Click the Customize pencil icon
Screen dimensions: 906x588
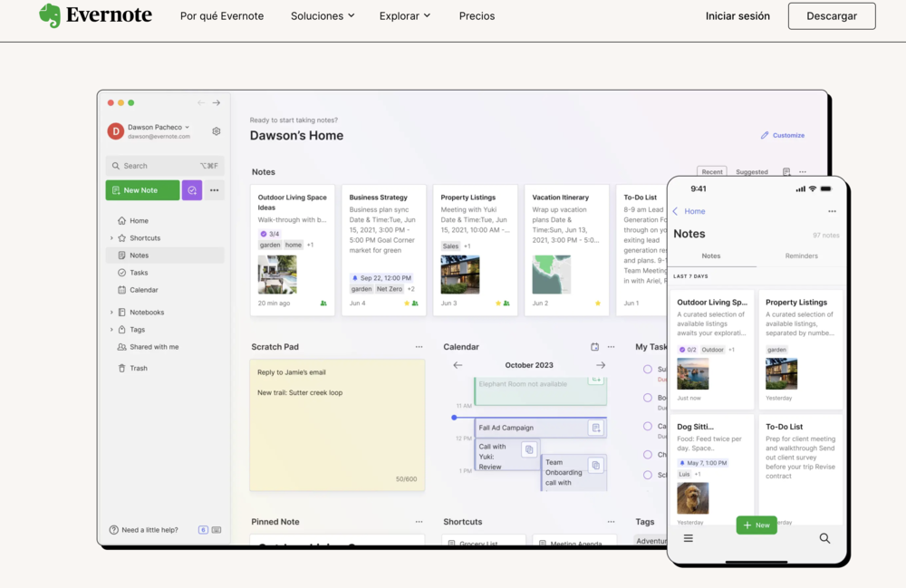pos(765,135)
